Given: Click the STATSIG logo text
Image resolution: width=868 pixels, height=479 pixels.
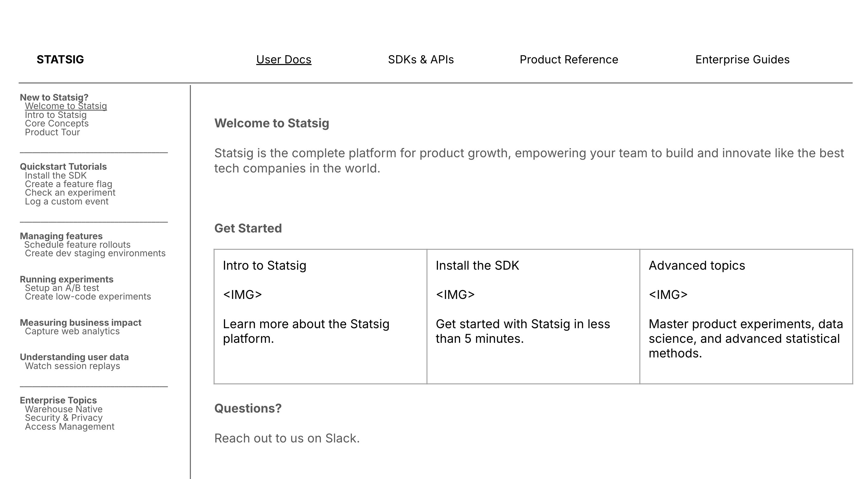Looking at the screenshot, I should coord(60,60).
